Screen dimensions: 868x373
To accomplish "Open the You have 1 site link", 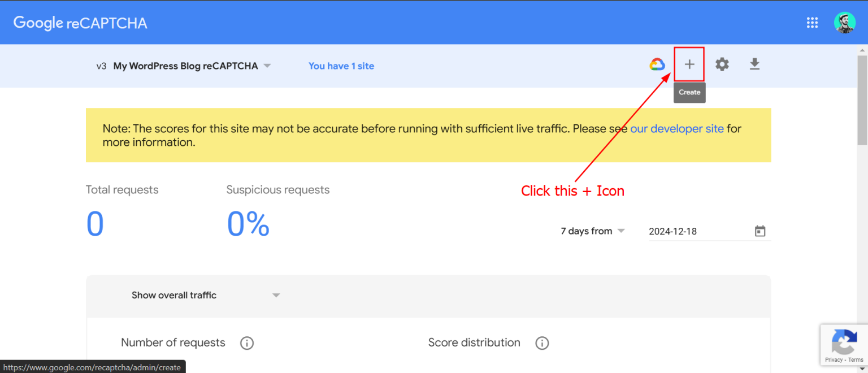I will (x=341, y=66).
